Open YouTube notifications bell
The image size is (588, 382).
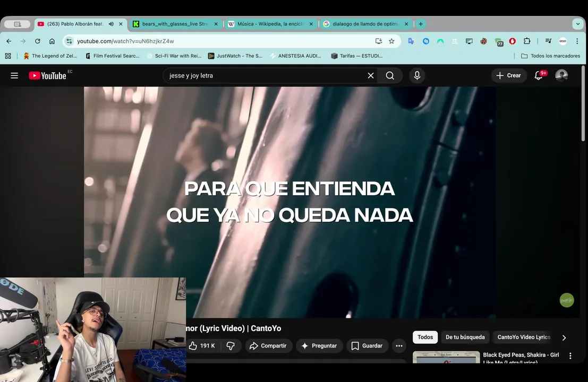[x=539, y=76]
